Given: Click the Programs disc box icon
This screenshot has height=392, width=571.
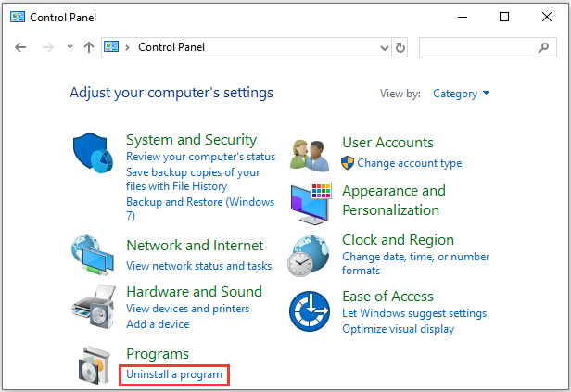Looking at the screenshot, I should point(95,365).
